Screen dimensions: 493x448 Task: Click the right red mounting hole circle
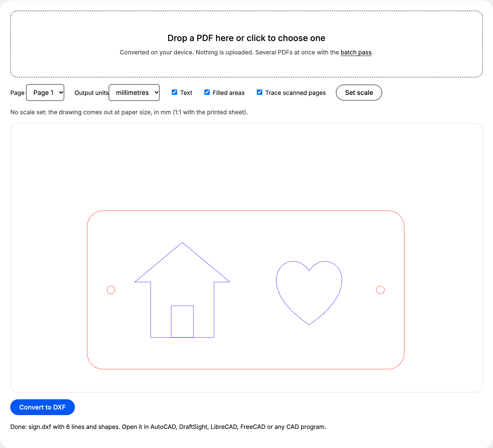(x=380, y=290)
